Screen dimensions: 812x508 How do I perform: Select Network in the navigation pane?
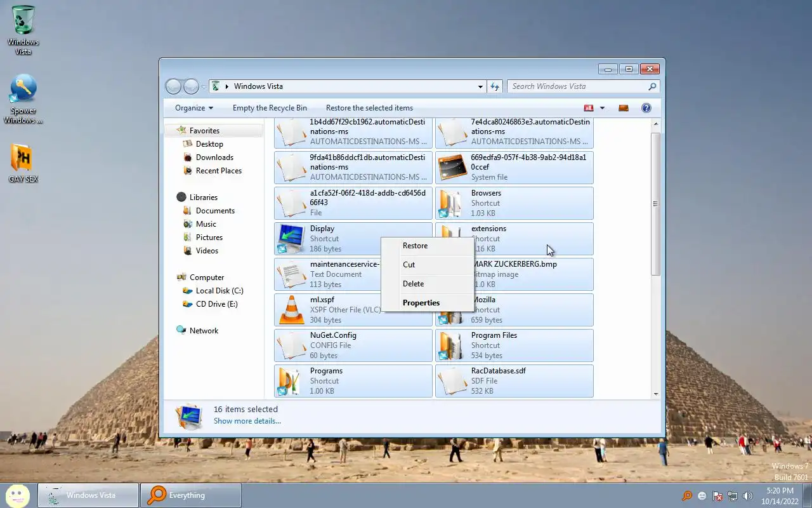(204, 331)
